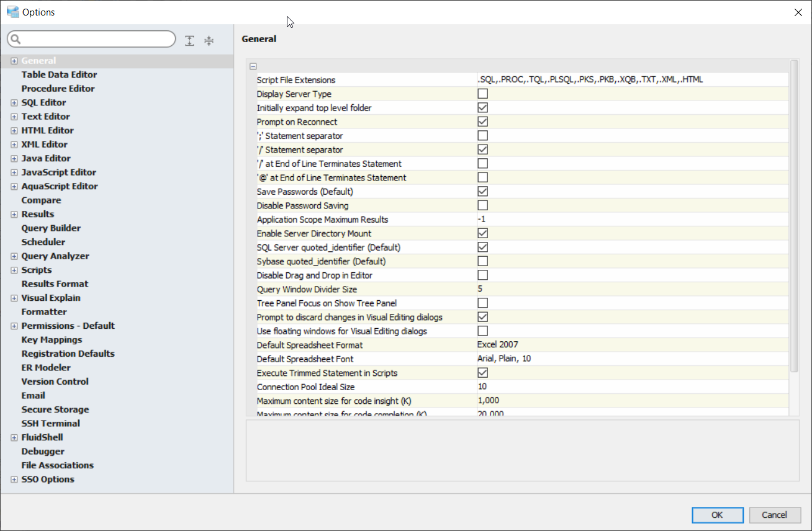Select Key Mappings in the sidebar
This screenshot has height=531, width=812.
tap(52, 340)
